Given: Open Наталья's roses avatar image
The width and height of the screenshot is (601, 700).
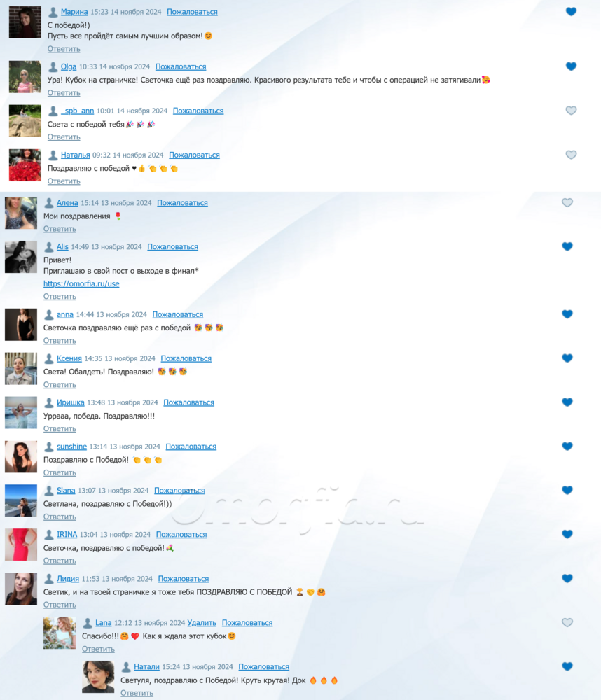Looking at the screenshot, I should pos(25,165).
